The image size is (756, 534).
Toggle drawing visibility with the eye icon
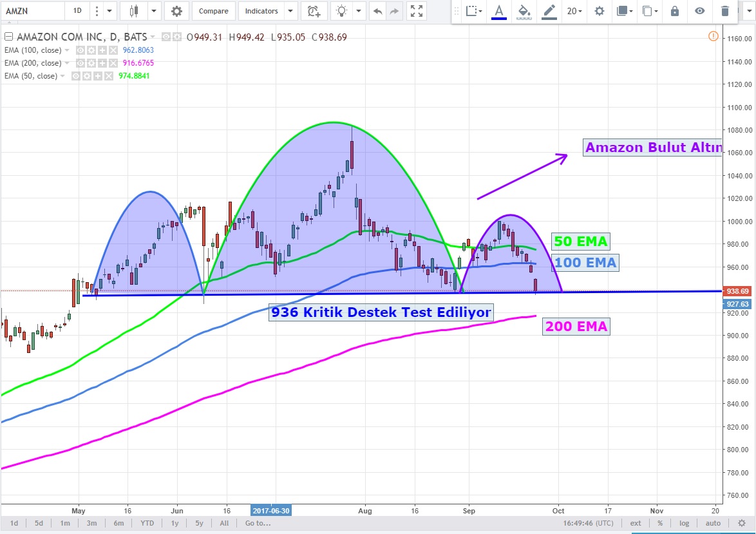699,11
